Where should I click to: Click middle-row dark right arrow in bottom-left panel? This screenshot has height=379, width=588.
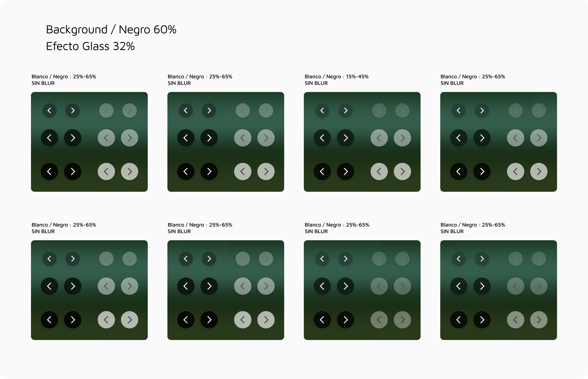click(73, 286)
